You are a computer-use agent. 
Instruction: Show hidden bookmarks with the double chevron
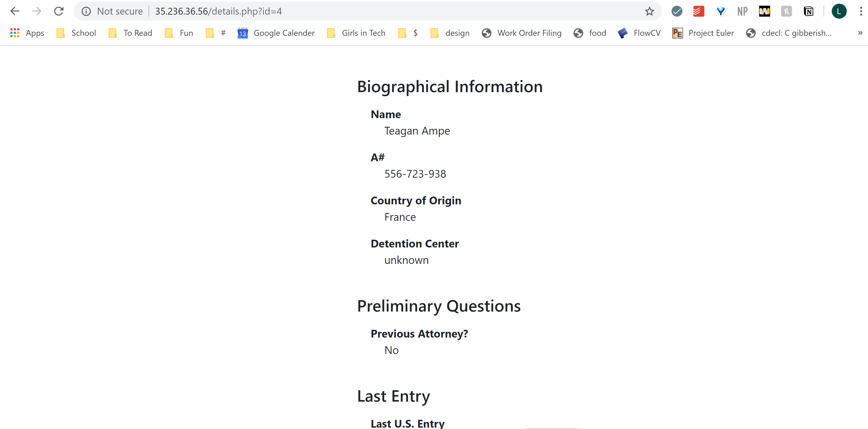[x=860, y=33]
